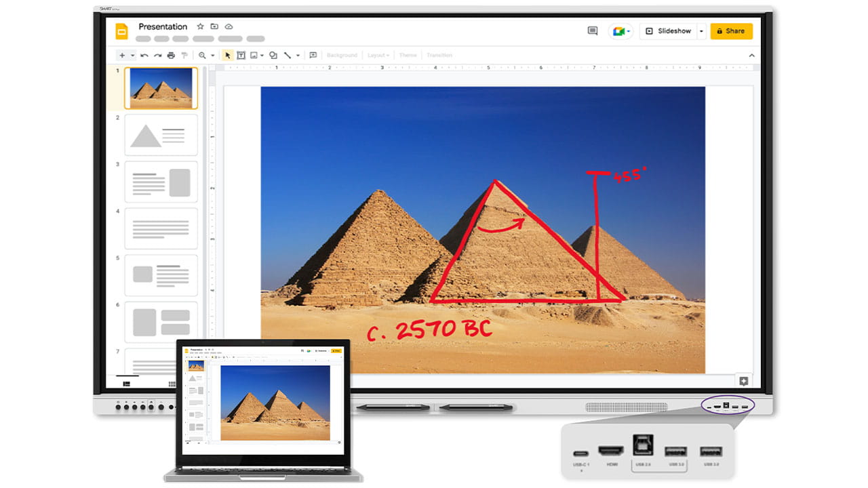
Task: Select the Line tool
Action: point(288,55)
